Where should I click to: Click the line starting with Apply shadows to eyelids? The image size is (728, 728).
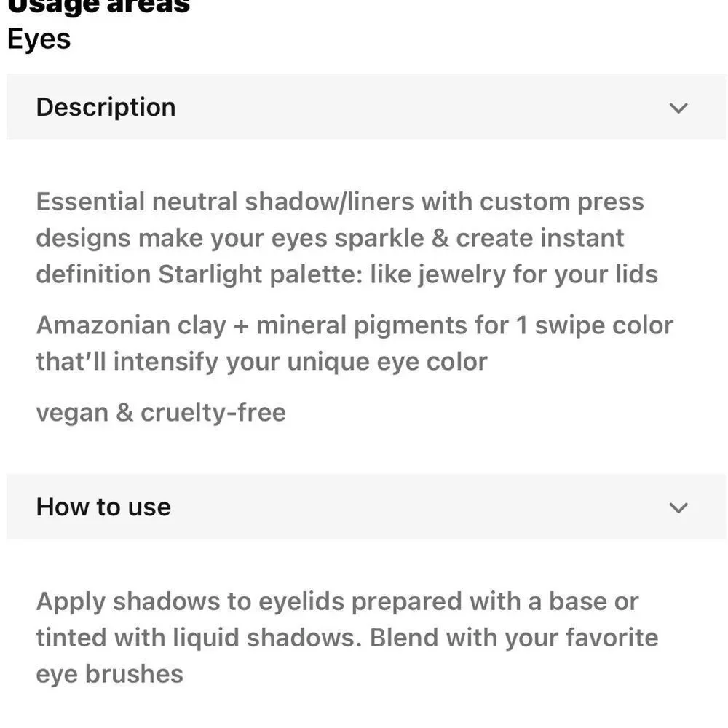coord(338,602)
